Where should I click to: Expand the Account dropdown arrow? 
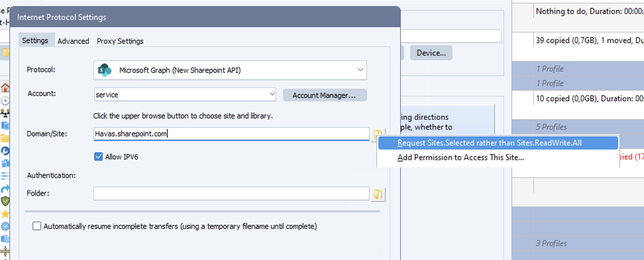(272, 94)
